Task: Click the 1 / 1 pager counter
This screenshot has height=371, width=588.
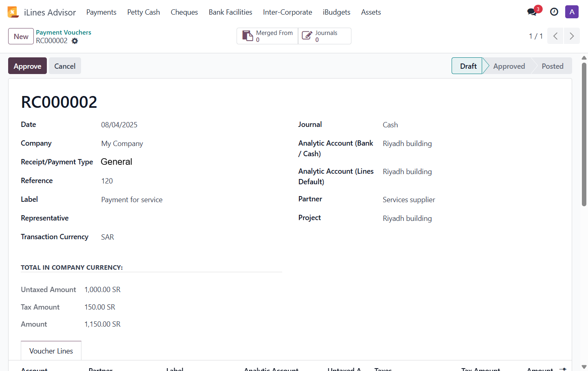Action: (x=536, y=36)
